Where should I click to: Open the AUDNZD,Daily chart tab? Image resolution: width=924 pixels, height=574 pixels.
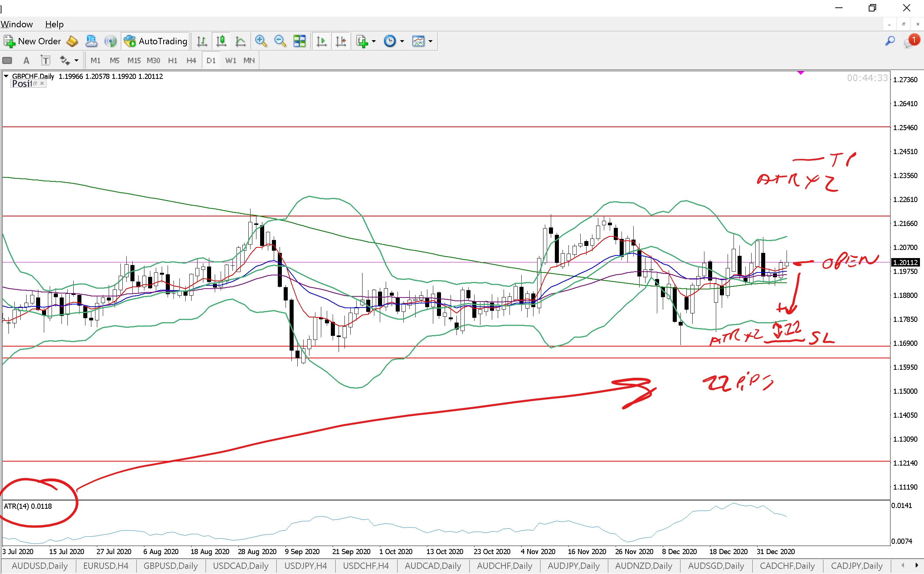coord(644,566)
